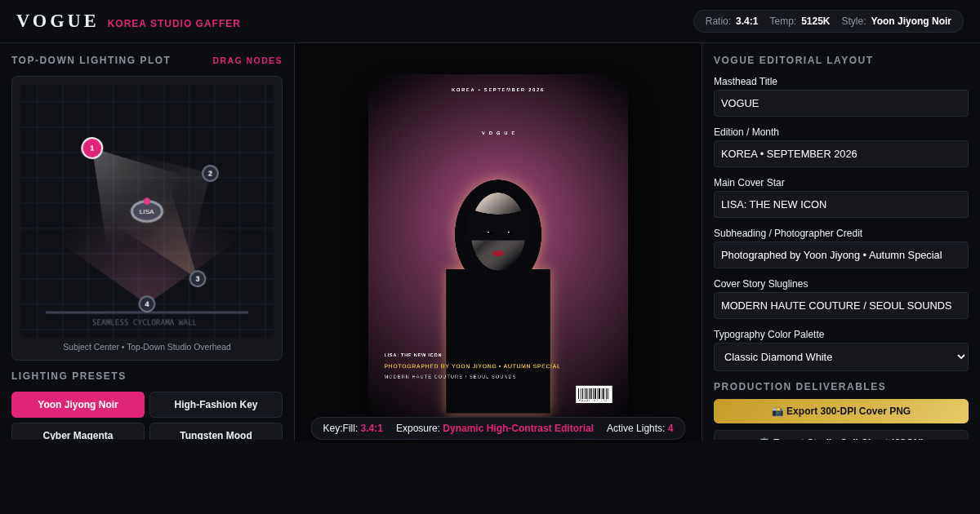This screenshot has width=980, height=514.
Task: Click the "KOREA • SEPTEMBER 2026" line on the cover
Action: click(498, 90)
